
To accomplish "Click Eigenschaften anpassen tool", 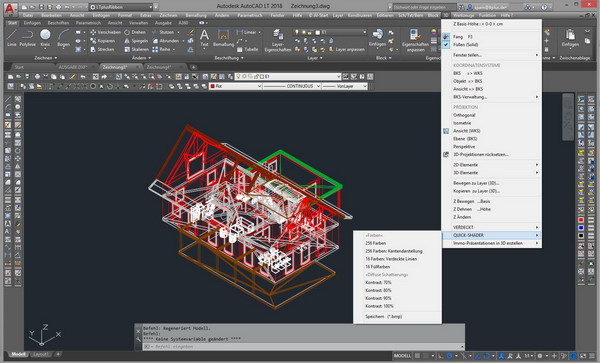I will click(x=415, y=40).
